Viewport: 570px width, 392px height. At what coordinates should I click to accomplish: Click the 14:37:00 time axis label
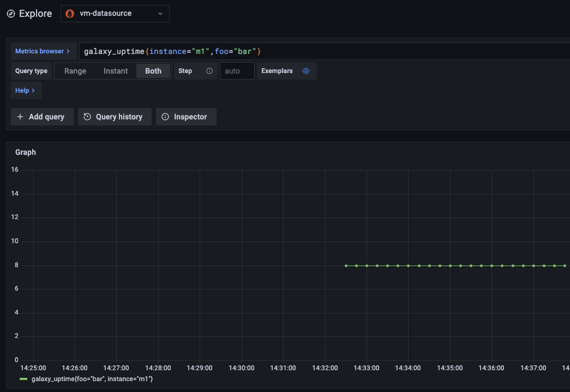click(533, 368)
